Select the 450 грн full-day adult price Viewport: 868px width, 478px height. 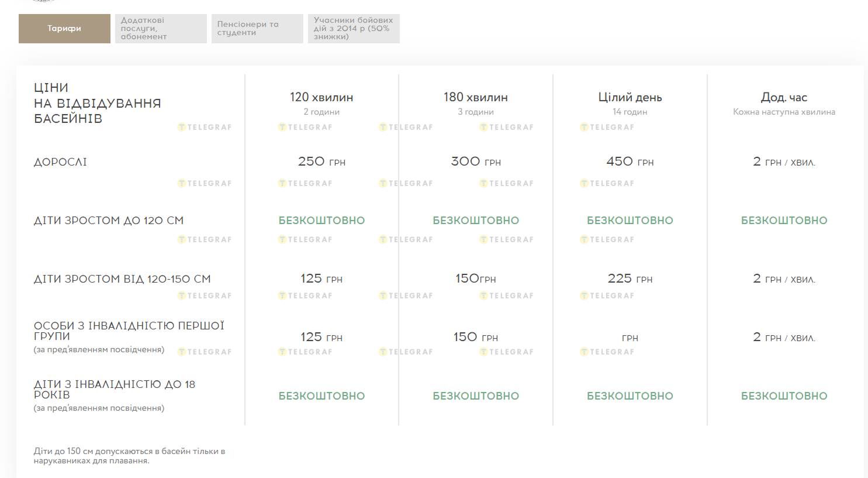(630, 161)
